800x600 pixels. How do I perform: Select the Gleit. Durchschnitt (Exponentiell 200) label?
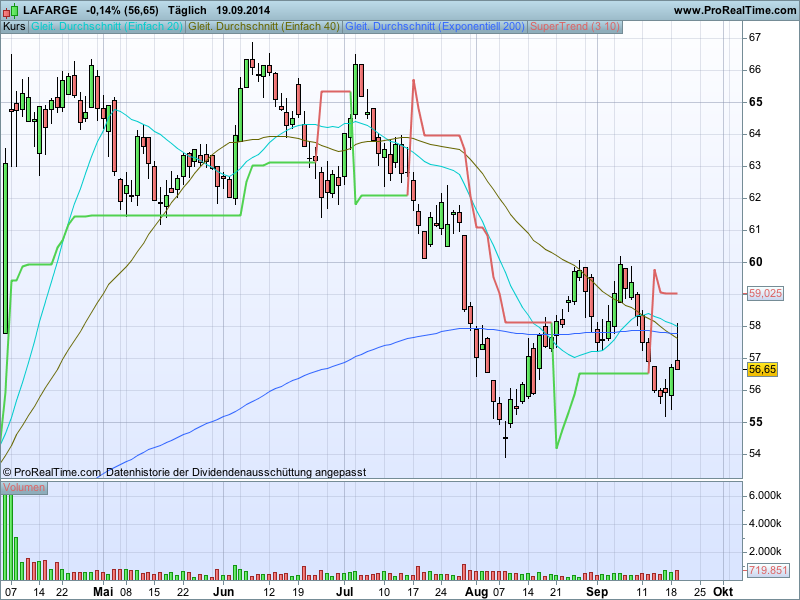pos(435,27)
